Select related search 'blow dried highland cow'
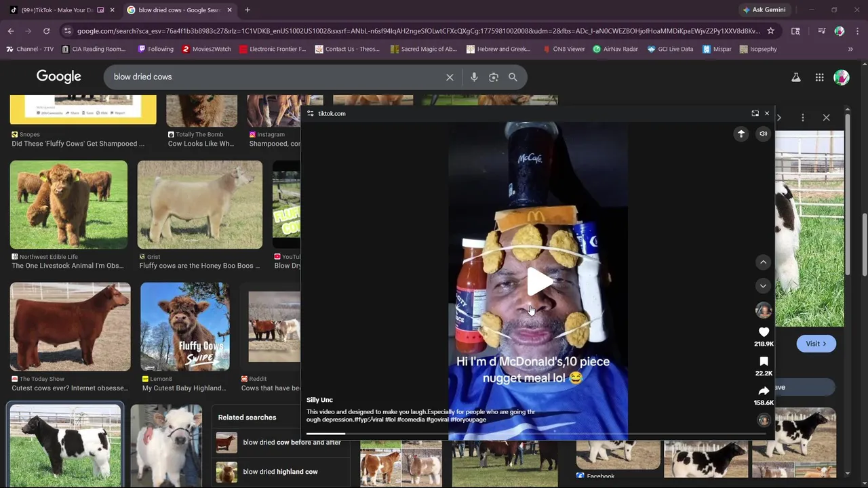868x488 pixels. pyautogui.click(x=279, y=472)
